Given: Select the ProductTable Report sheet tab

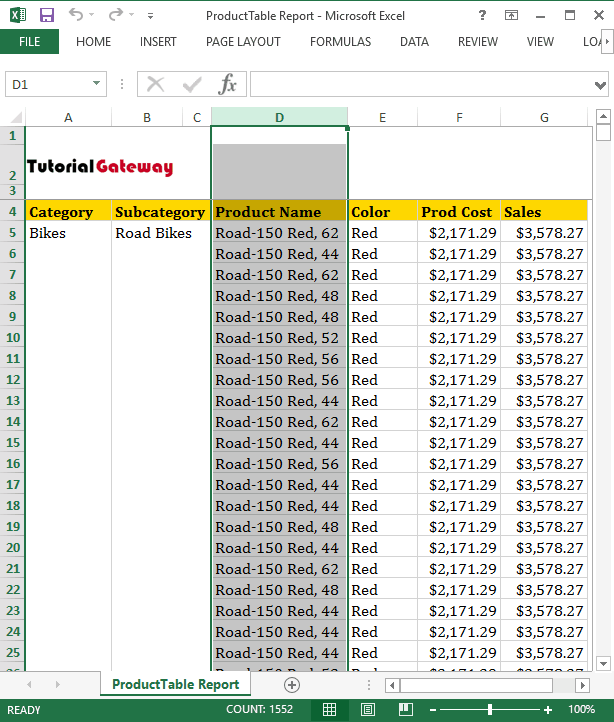Looking at the screenshot, I should click(x=175, y=684).
